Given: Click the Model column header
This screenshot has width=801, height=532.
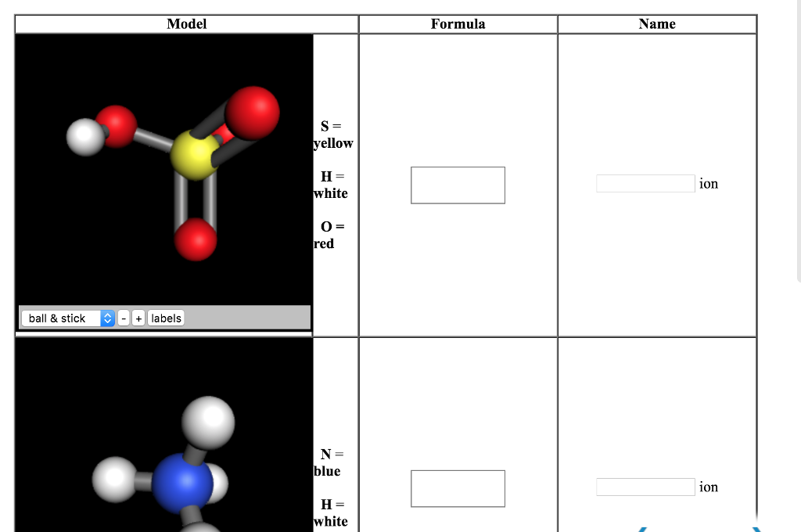Looking at the screenshot, I should click(x=187, y=23).
